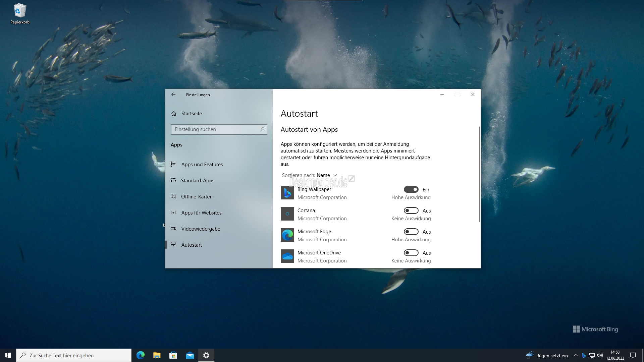Turn off Bing Wallpaper autostart toggle

(x=411, y=189)
